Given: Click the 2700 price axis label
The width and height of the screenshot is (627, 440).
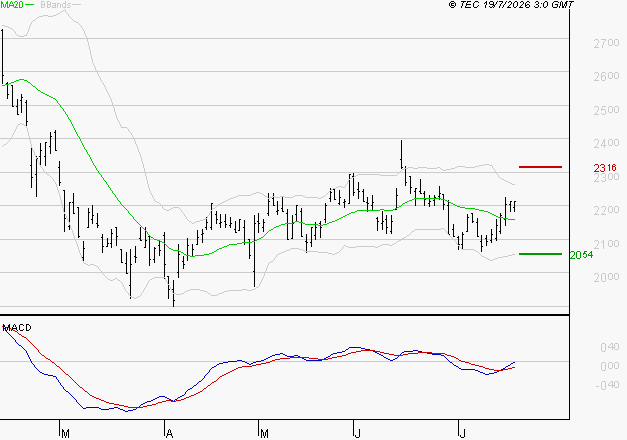Looking at the screenshot, I should pos(606,43).
